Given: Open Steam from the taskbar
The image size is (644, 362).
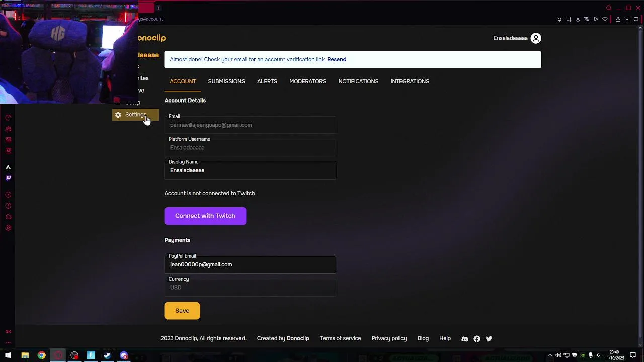Looking at the screenshot, I should click(107, 356).
